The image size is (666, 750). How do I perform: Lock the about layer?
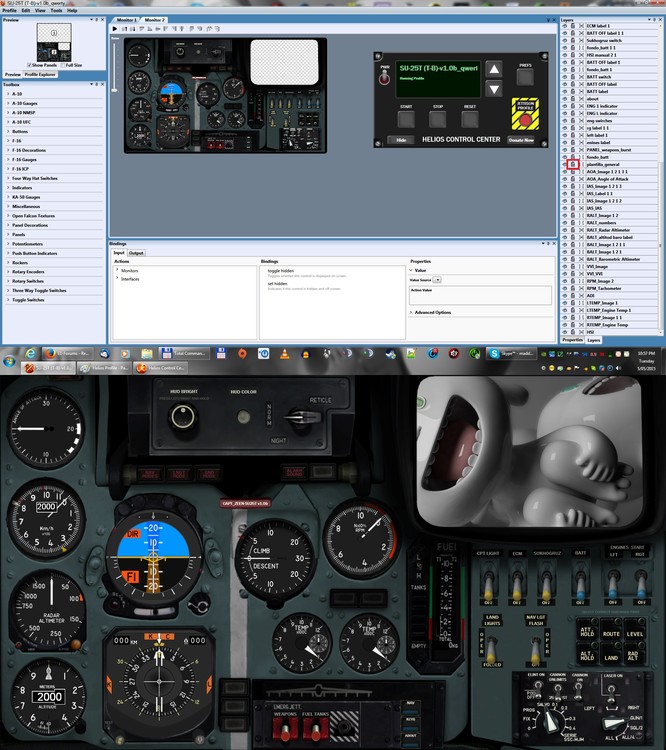[573, 99]
